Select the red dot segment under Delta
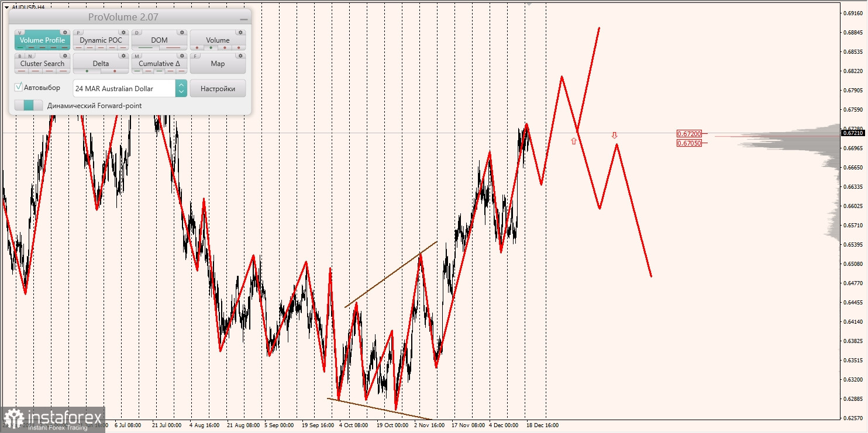Screen dimensions: 868x433 115,71
